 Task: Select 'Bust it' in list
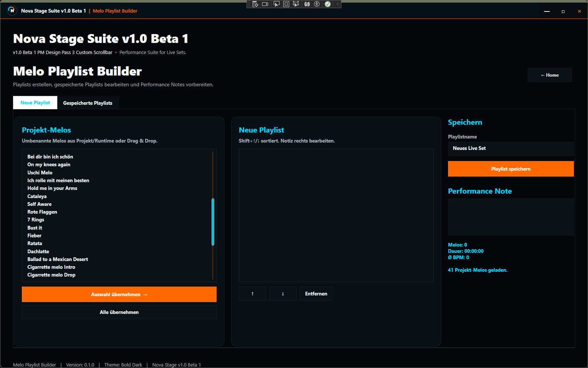[35, 228]
